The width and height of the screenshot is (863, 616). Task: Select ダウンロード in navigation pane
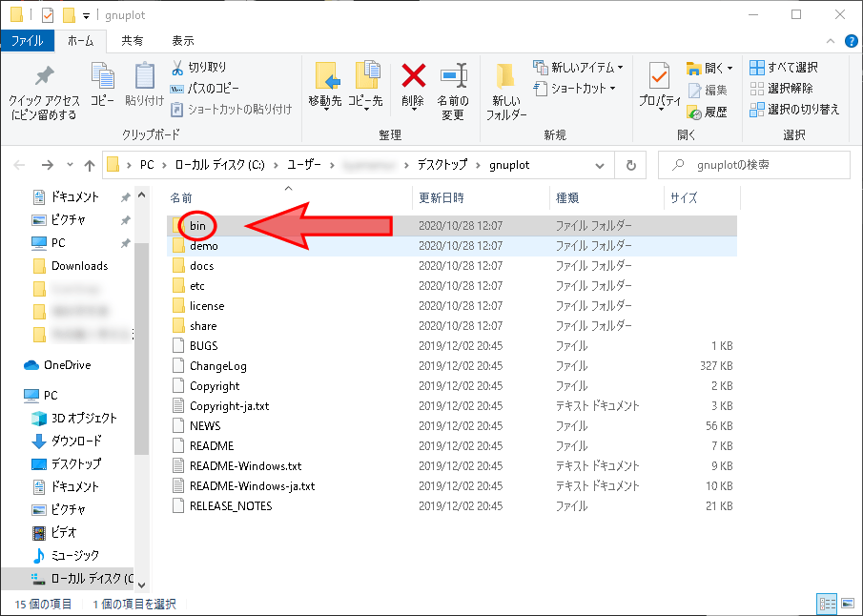click(67, 441)
